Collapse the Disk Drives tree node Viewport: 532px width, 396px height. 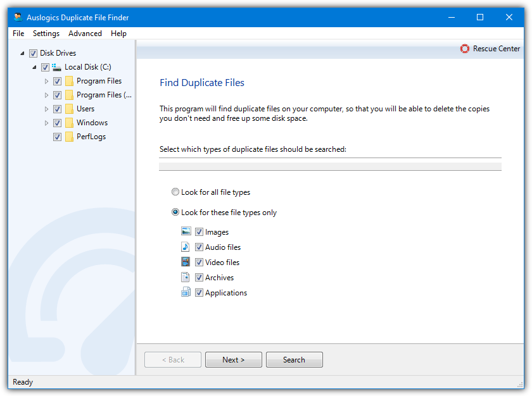(x=22, y=53)
